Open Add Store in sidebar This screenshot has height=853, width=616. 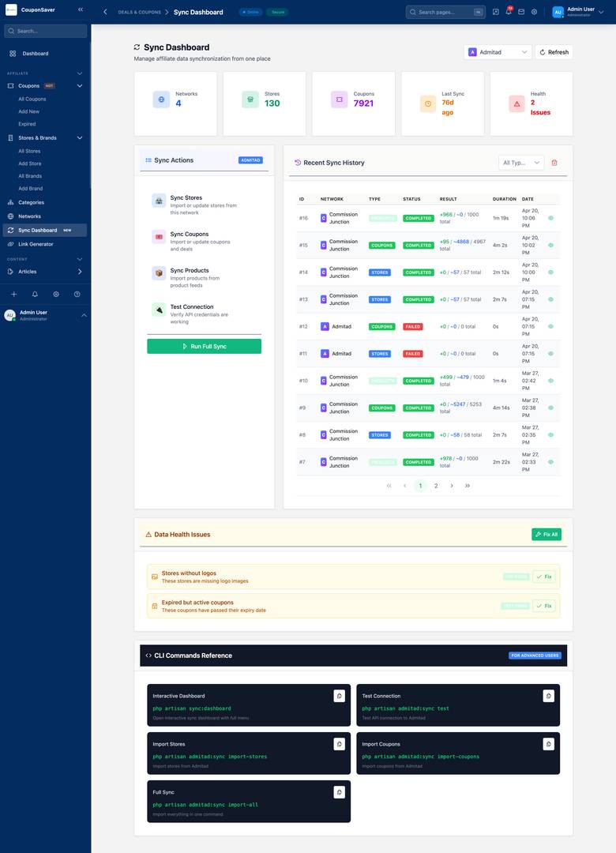point(29,163)
